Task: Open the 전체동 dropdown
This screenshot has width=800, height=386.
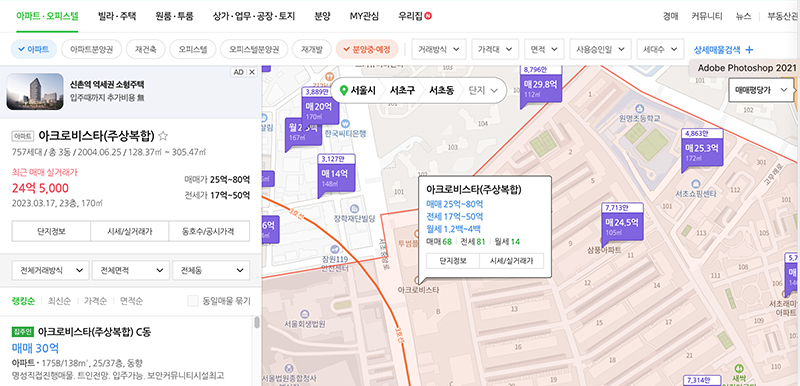Action: pyautogui.click(x=211, y=270)
